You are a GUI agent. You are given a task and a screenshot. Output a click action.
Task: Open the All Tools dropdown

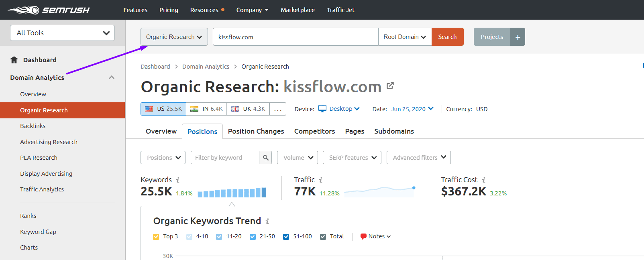[62, 33]
